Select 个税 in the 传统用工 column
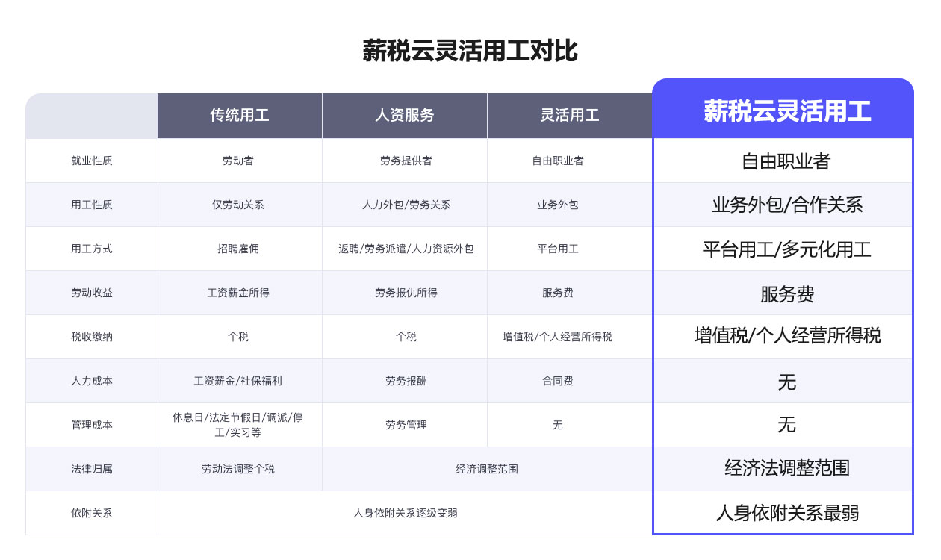This screenshot has height=560, width=941. click(x=238, y=337)
